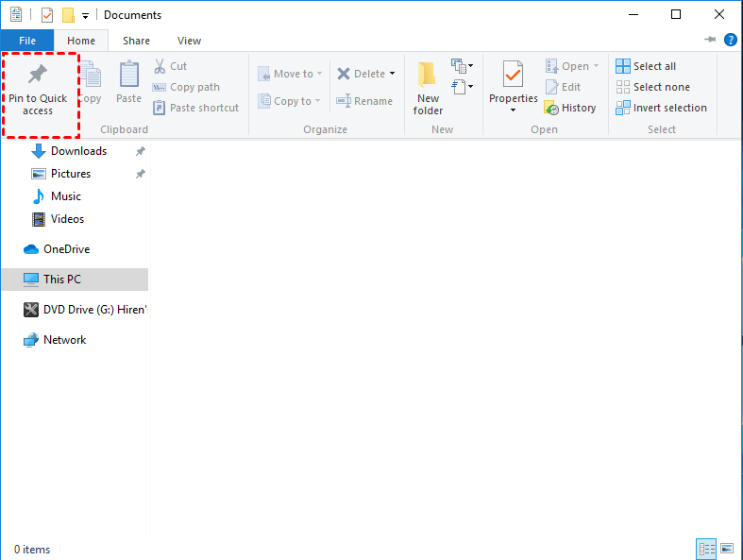Click Select all
The width and height of the screenshot is (743, 560).
pyautogui.click(x=646, y=66)
